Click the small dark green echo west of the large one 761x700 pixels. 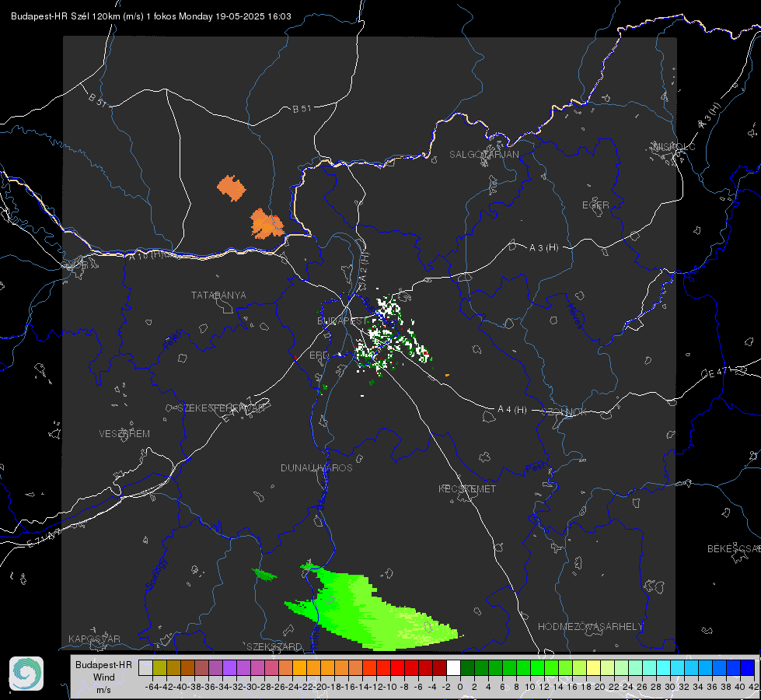(264, 575)
